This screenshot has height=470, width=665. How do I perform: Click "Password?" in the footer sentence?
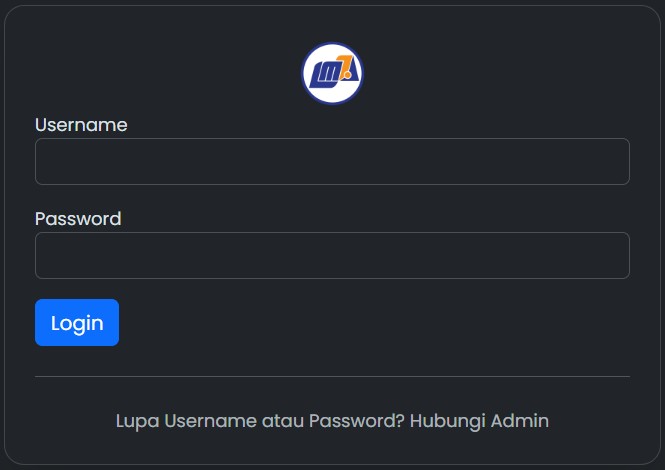357,421
